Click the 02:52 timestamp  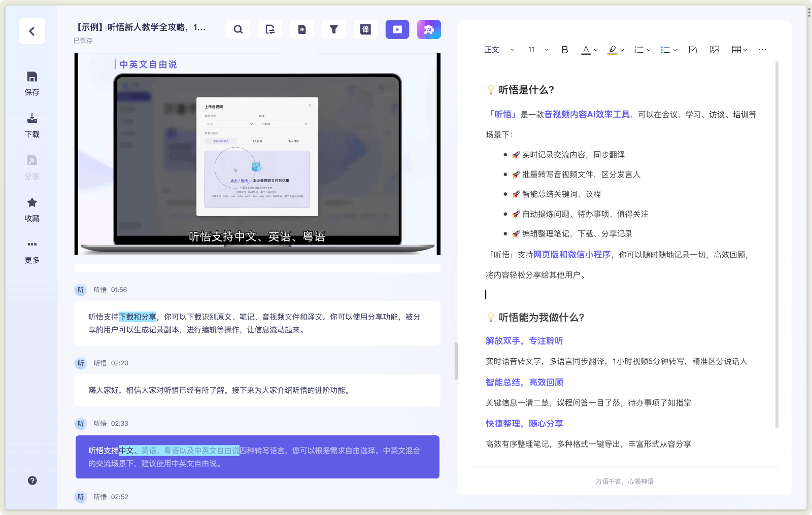click(x=120, y=497)
